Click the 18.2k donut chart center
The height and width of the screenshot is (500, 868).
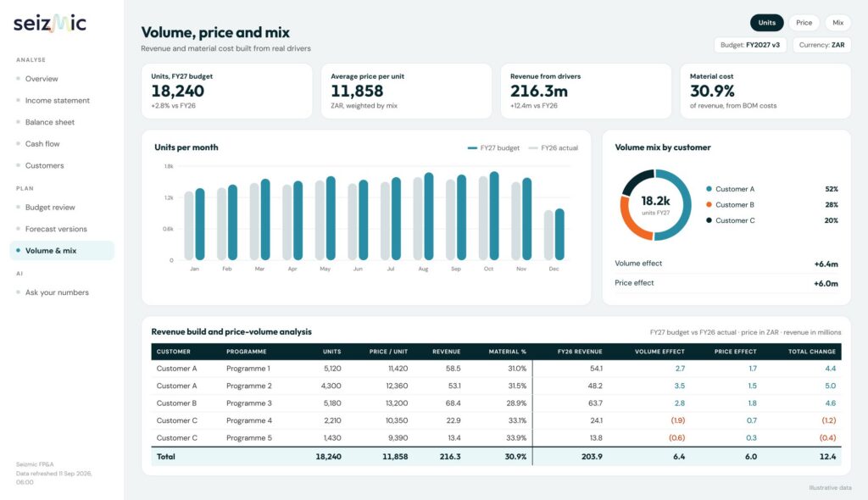point(655,204)
